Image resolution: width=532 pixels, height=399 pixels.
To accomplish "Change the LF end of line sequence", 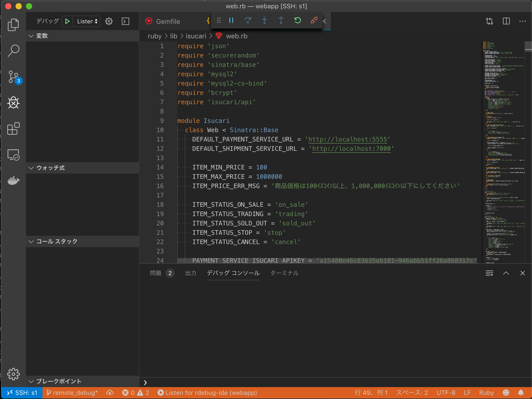I will [x=467, y=393].
